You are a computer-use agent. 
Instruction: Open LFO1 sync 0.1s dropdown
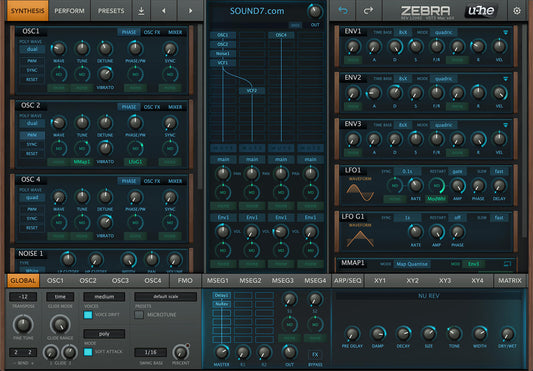coord(407,171)
